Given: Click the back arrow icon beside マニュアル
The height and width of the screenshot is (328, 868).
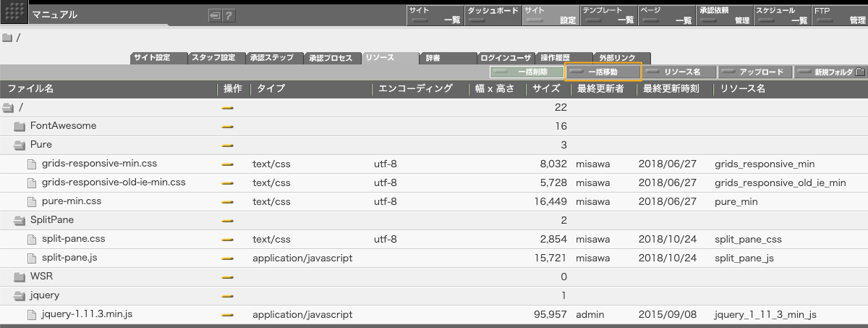Looking at the screenshot, I should click(215, 15).
